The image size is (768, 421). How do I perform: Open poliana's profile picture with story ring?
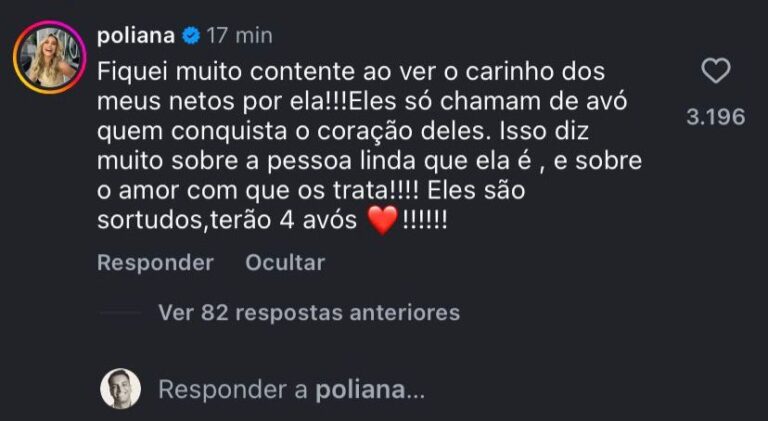coord(48,57)
